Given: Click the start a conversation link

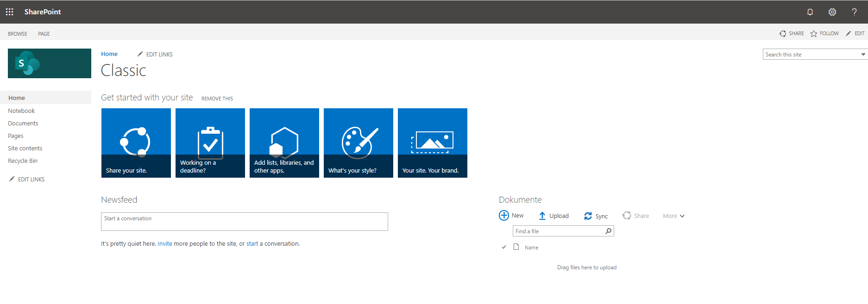Looking at the screenshot, I should coord(252,244).
